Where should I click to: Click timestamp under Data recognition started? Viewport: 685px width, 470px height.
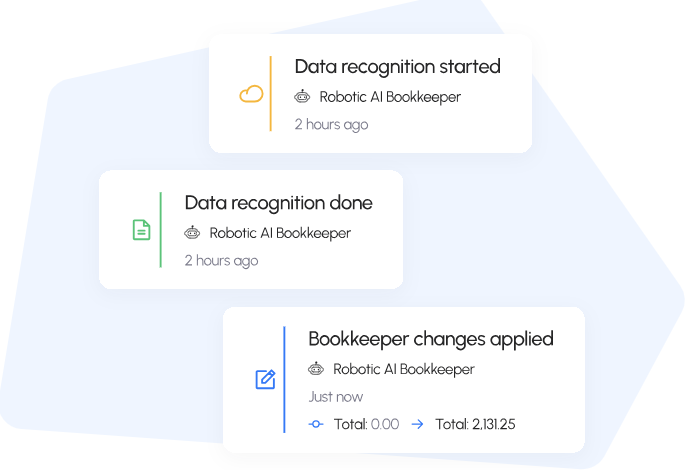[331, 125]
